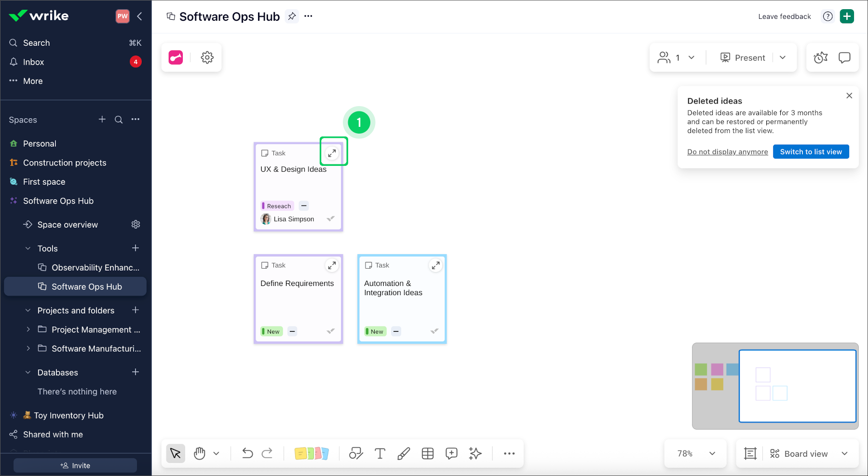Click the Do not display anymore link
Screen dimensions: 868x476
[x=727, y=152]
